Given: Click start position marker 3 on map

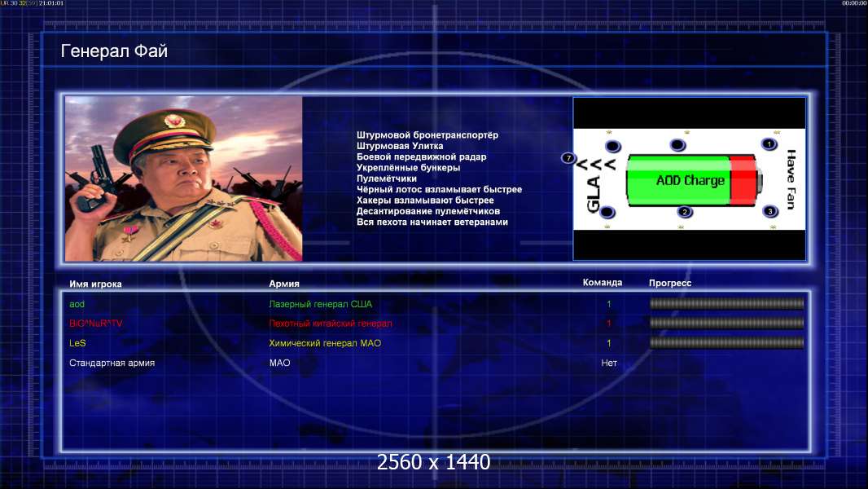Looking at the screenshot, I should [x=770, y=211].
